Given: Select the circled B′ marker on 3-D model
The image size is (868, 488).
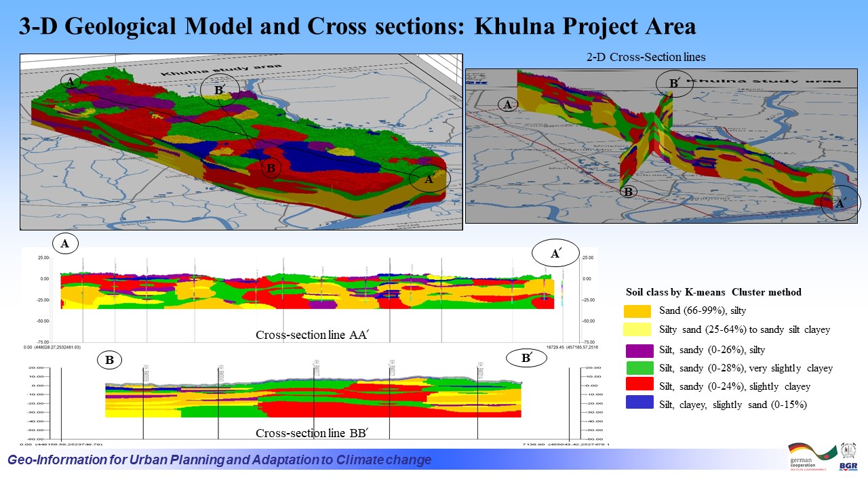Looking at the screenshot, I should [x=220, y=91].
